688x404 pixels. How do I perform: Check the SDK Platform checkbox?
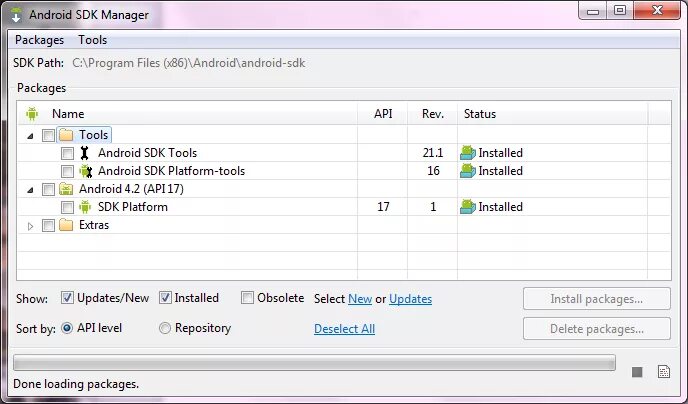[67, 207]
